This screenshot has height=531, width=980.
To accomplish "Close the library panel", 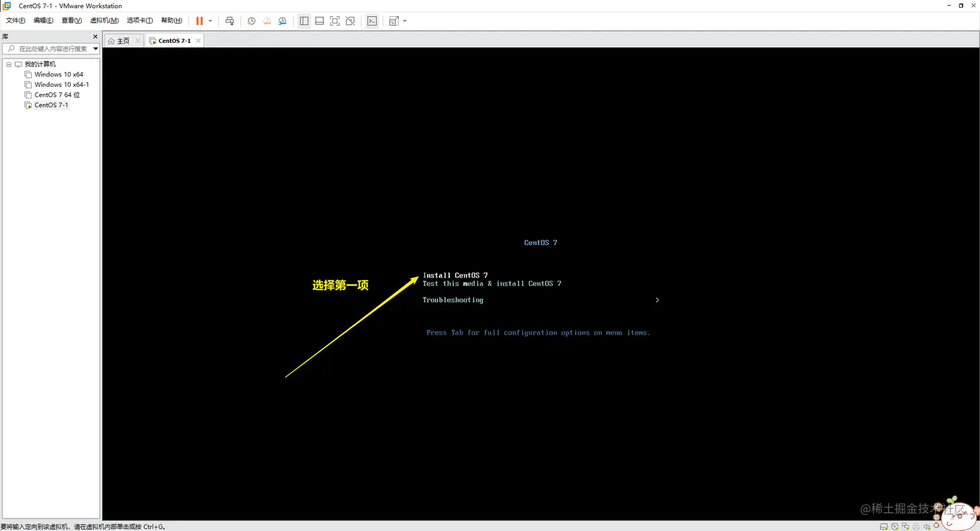I will coord(95,37).
